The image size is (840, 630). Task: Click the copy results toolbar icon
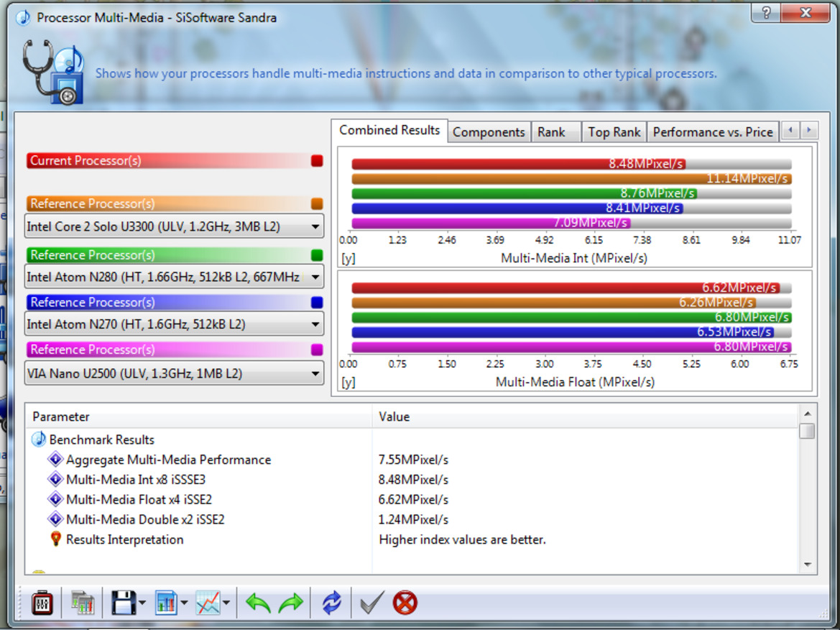coord(83,603)
